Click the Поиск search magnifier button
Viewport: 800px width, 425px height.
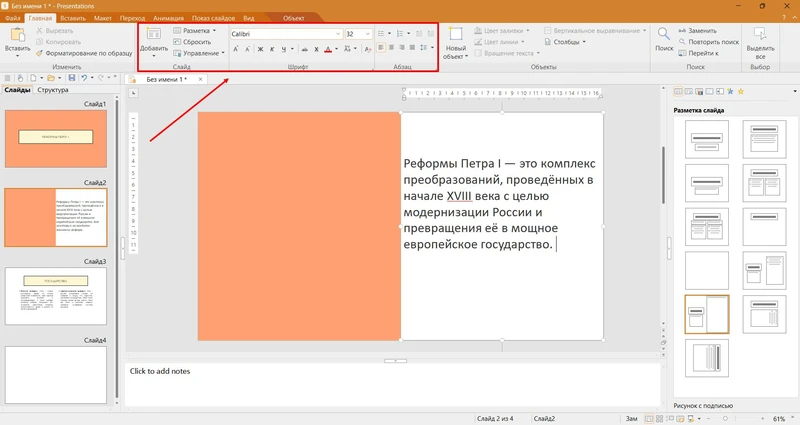664,40
